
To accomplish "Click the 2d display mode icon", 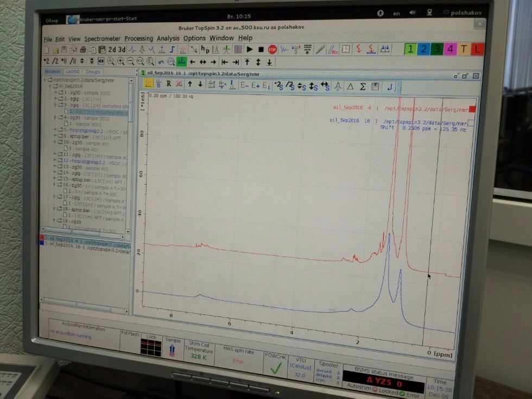I will point(112,49).
